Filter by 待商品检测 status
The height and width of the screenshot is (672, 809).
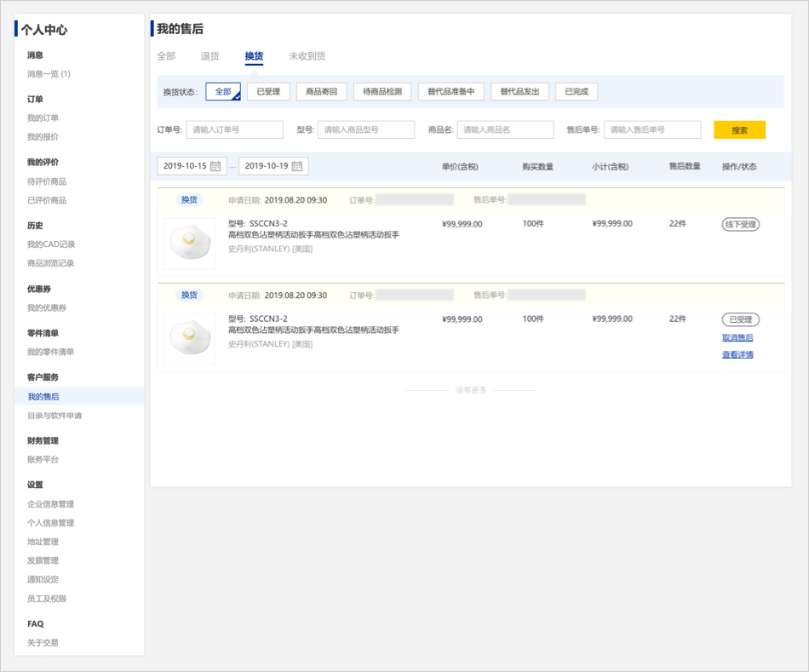(x=383, y=92)
